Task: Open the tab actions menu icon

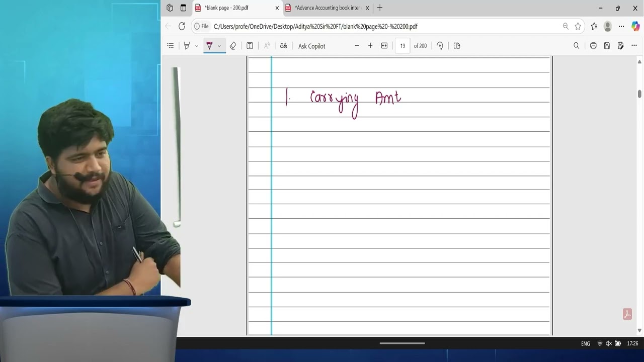Action: (183, 8)
